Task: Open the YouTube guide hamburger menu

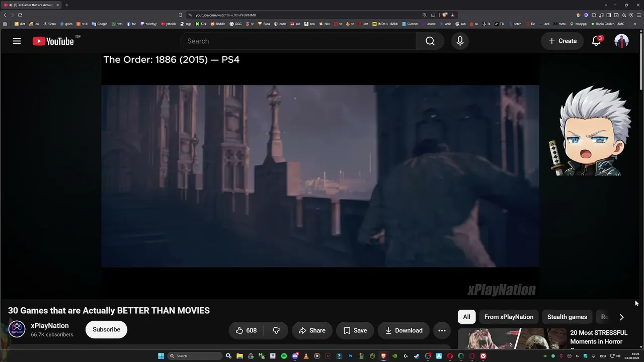Action: click(17, 41)
